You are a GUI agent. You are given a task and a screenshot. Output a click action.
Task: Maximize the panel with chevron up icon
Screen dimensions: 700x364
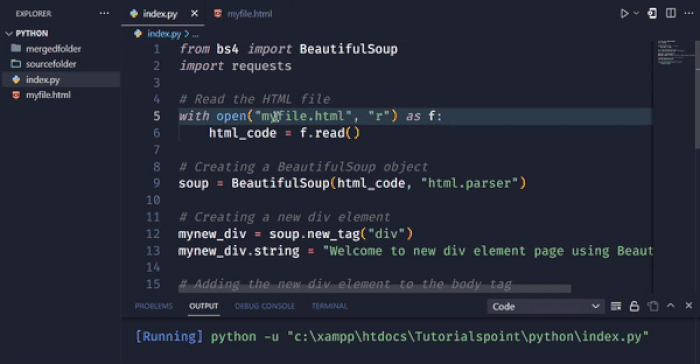click(671, 305)
